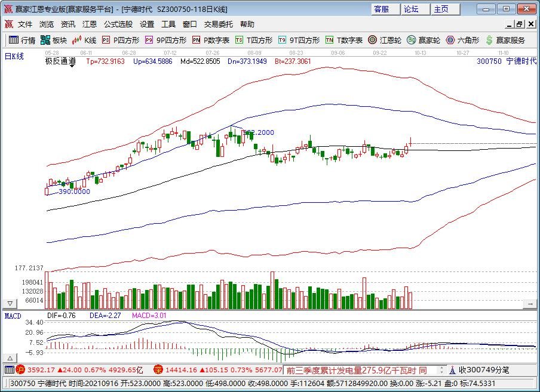Open the 主页 homepage
This screenshot has height=392, width=540.
444,9
